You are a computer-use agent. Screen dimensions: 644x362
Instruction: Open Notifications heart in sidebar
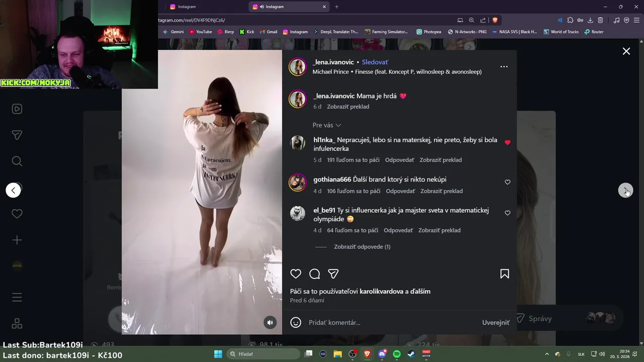click(17, 214)
